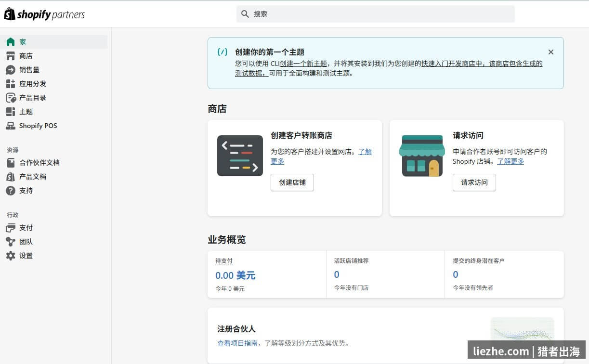
Task: Click the 待支付 label
Action: pyautogui.click(x=224, y=260)
